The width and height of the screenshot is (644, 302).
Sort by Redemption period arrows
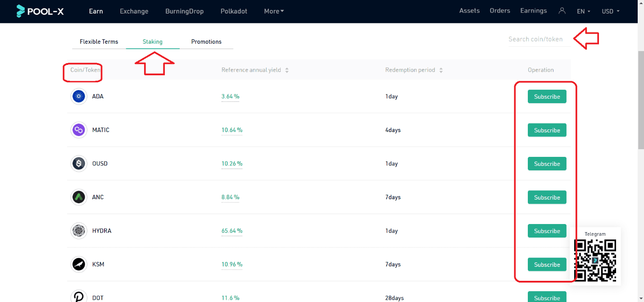pos(441,70)
